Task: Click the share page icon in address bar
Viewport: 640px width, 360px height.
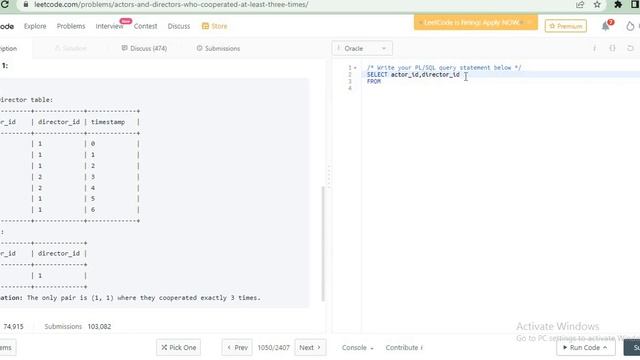Action: [x=580, y=4]
